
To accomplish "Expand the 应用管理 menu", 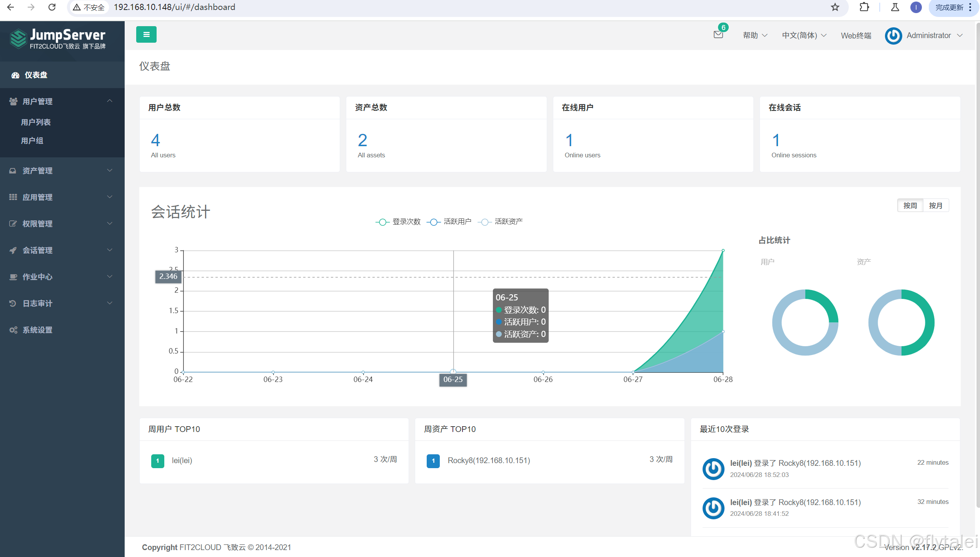I will (62, 197).
